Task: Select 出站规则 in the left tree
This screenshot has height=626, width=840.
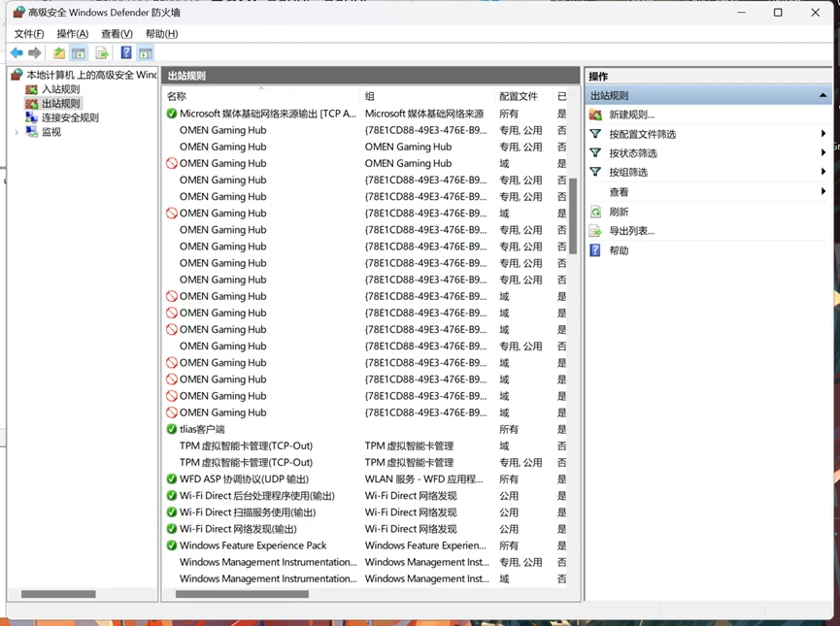Action: [61, 103]
